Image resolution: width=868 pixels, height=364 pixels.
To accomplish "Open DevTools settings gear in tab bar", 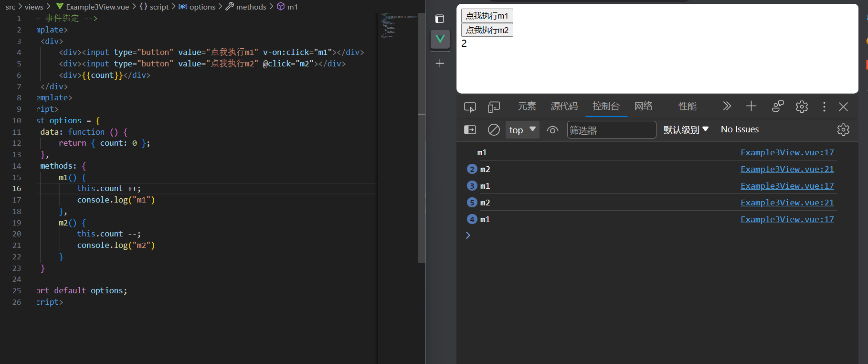I will 802,107.
